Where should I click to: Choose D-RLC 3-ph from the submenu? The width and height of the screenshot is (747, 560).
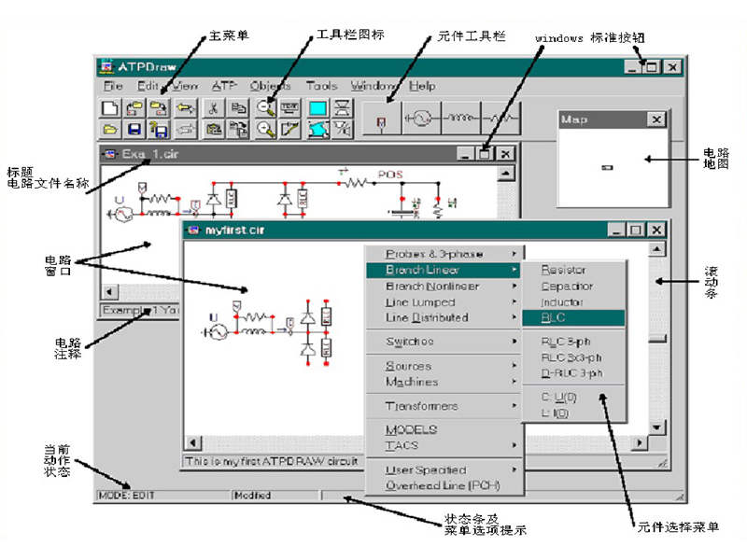point(573,373)
